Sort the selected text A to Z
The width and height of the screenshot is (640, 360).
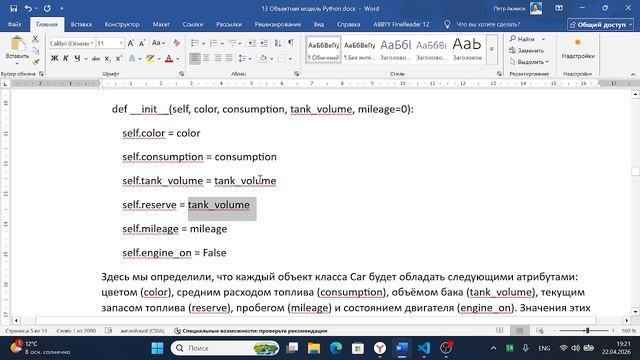click(x=278, y=43)
